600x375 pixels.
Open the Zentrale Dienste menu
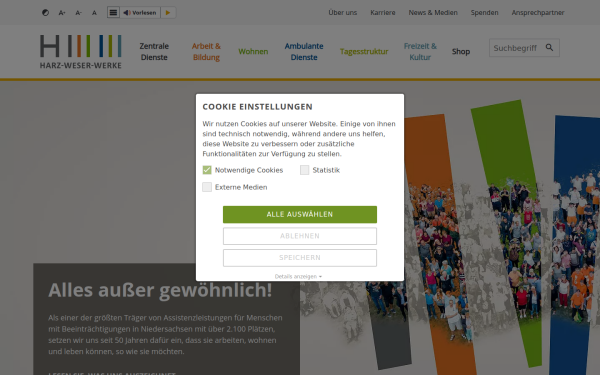[154, 52]
